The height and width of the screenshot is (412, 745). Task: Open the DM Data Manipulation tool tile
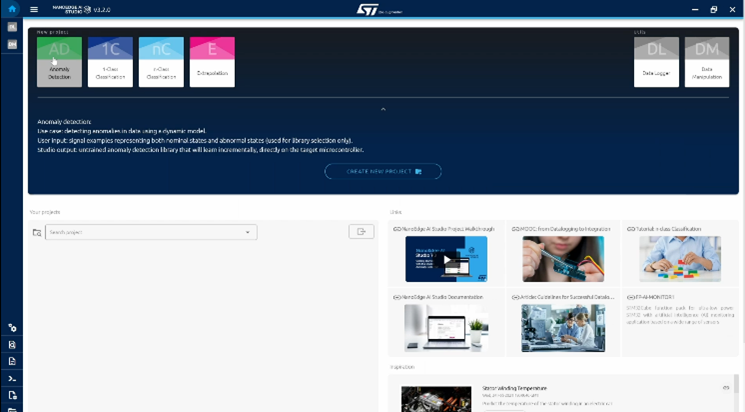[707, 62]
